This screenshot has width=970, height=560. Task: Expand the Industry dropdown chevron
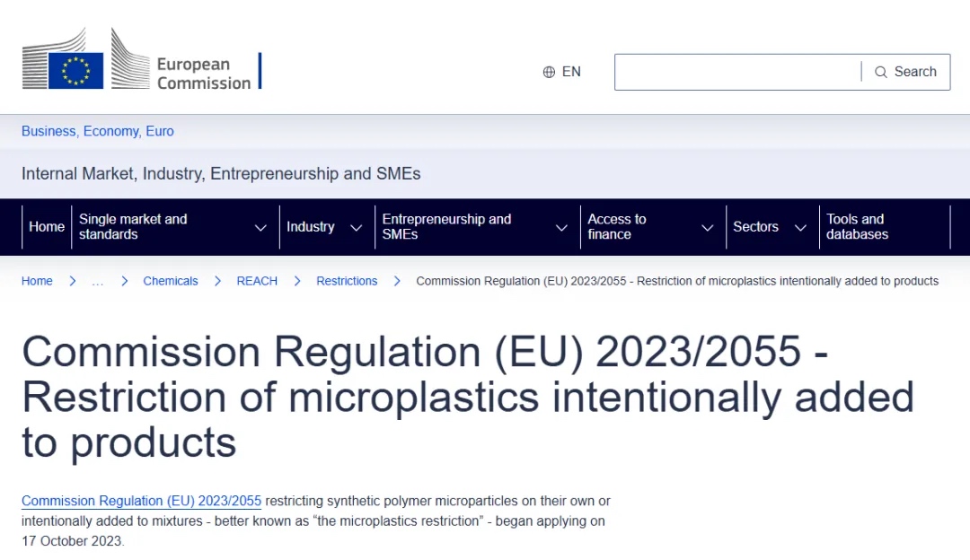click(356, 228)
